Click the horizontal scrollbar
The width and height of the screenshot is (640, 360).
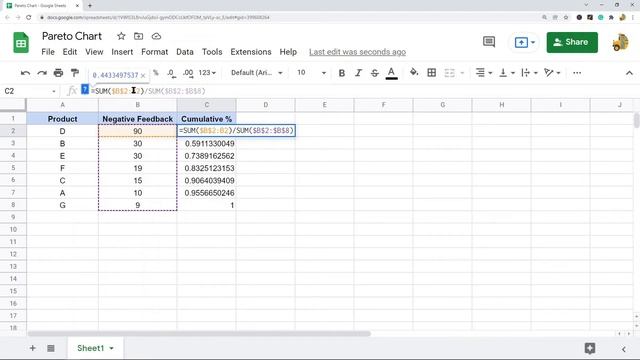point(199,333)
